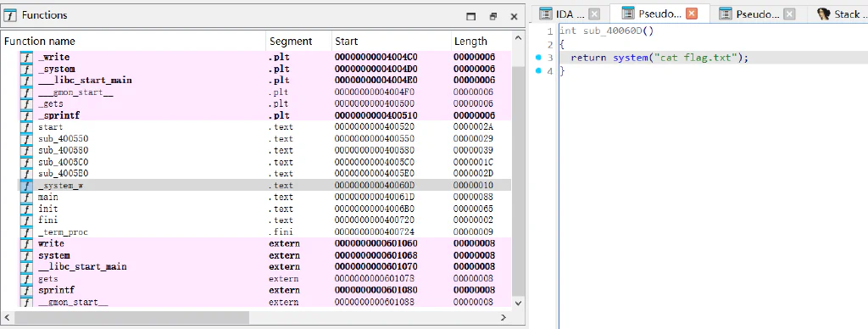Click the function icon beside extern system row
This screenshot has height=329, width=868.
(x=26, y=255)
